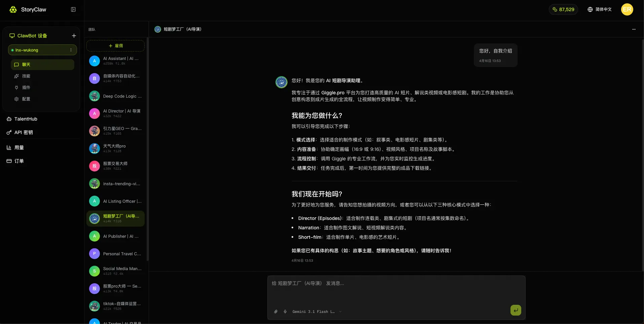Open AI Director | AI 导演 agent
644x324 pixels.
pos(116,114)
